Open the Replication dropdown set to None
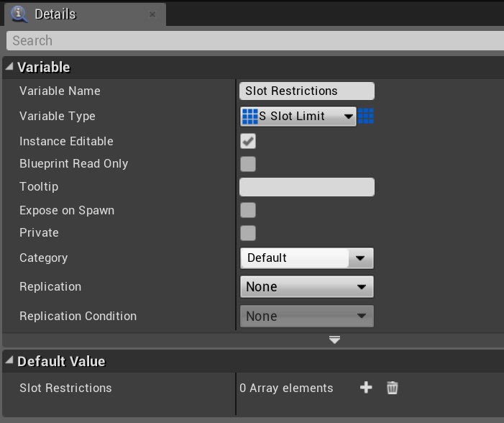This screenshot has width=504, height=423. tap(306, 287)
